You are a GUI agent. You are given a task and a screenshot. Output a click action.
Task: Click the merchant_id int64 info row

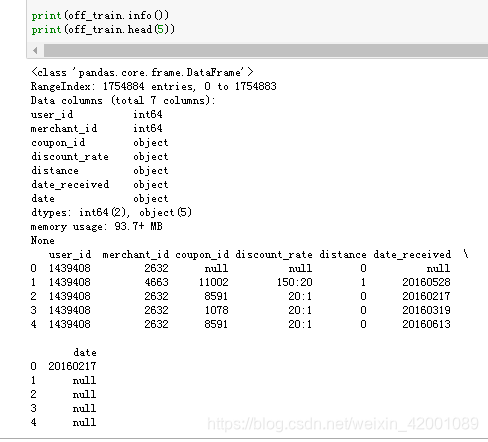(x=97, y=128)
